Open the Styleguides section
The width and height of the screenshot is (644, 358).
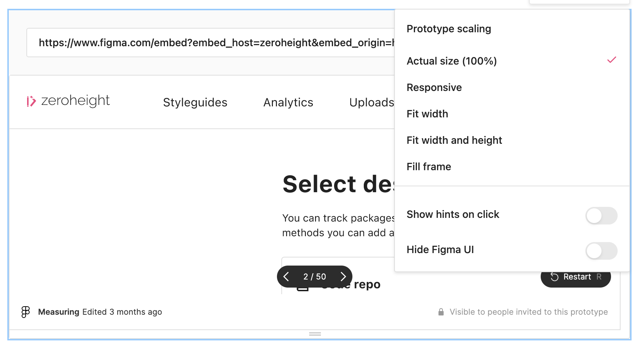(195, 102)
